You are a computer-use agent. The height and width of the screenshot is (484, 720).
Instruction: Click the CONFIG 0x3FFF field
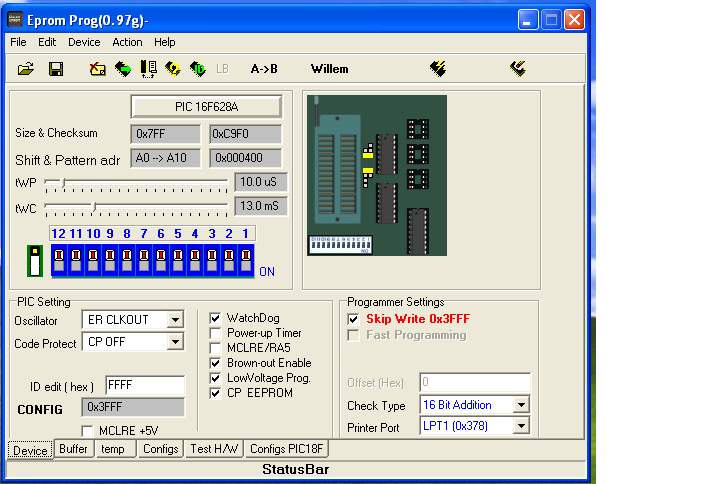[133, 407]
